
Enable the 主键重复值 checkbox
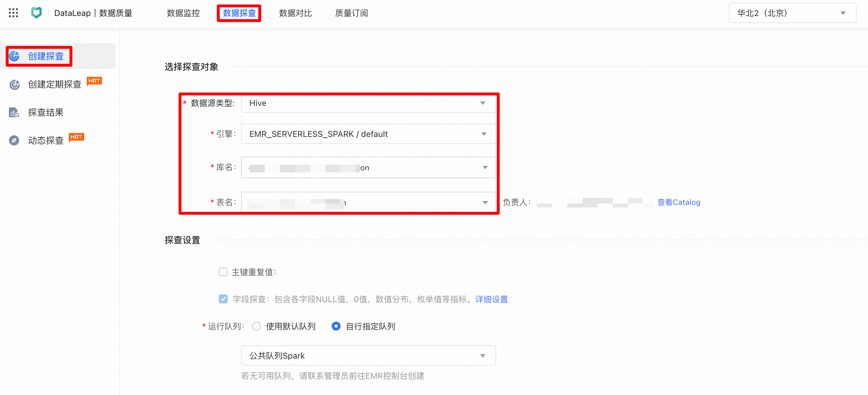click(x=223, y=272)
